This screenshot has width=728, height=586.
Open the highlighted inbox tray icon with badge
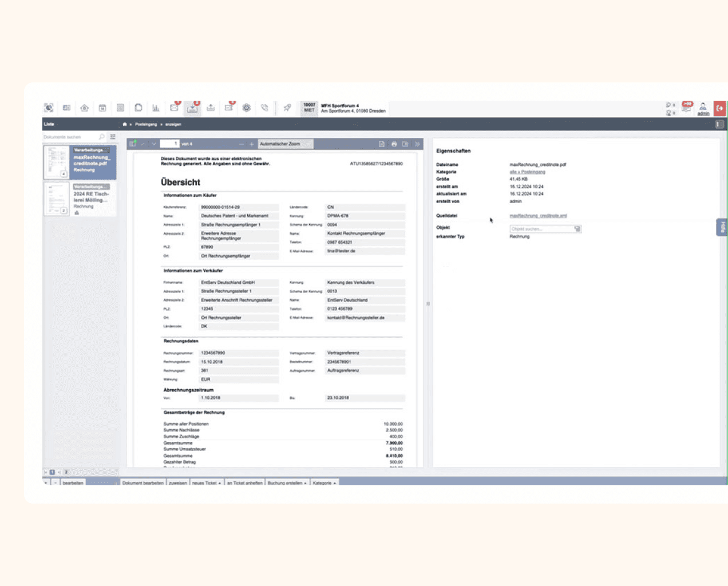(192, 108)
